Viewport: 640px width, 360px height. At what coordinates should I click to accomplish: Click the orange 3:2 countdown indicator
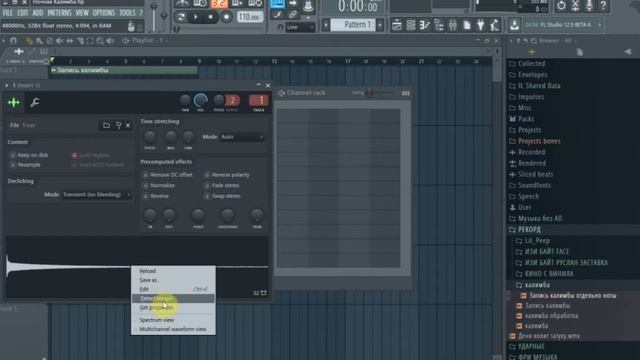point(220,4)
